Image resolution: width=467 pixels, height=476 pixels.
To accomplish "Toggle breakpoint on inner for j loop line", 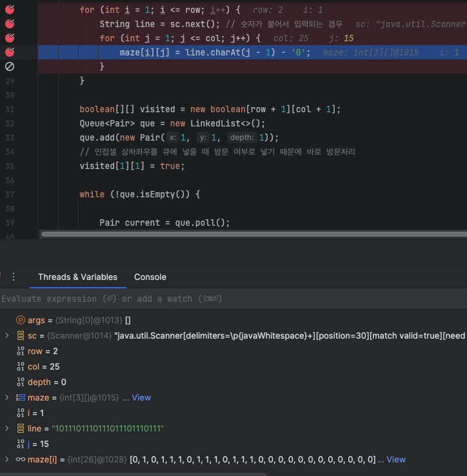I will [10, 38].
